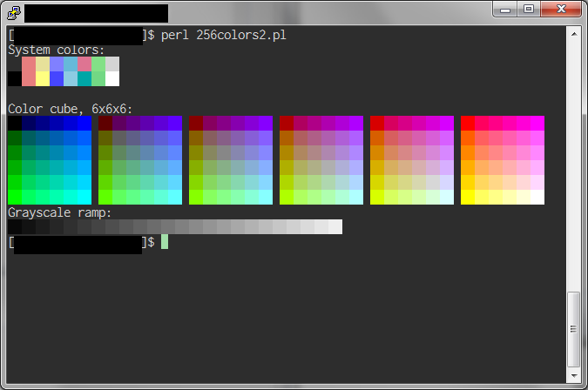Click the cyan corner of first cube

point(84,197)
